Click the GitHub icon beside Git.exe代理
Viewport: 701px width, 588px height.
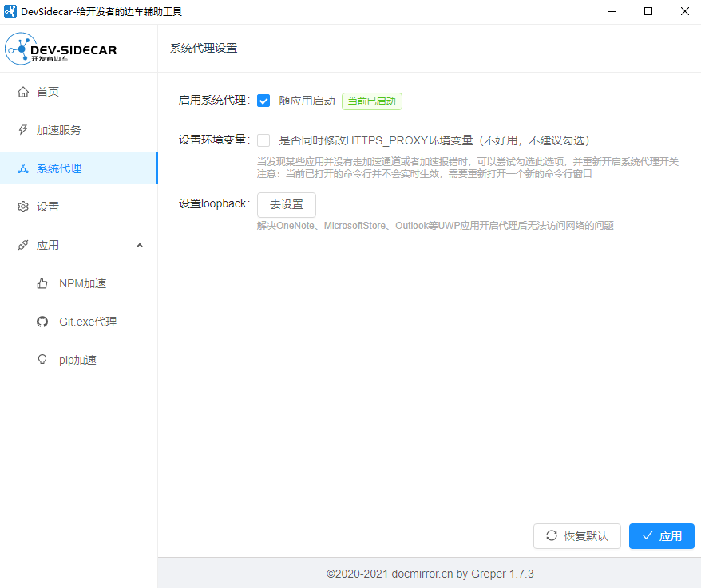[x=42, y=322]
